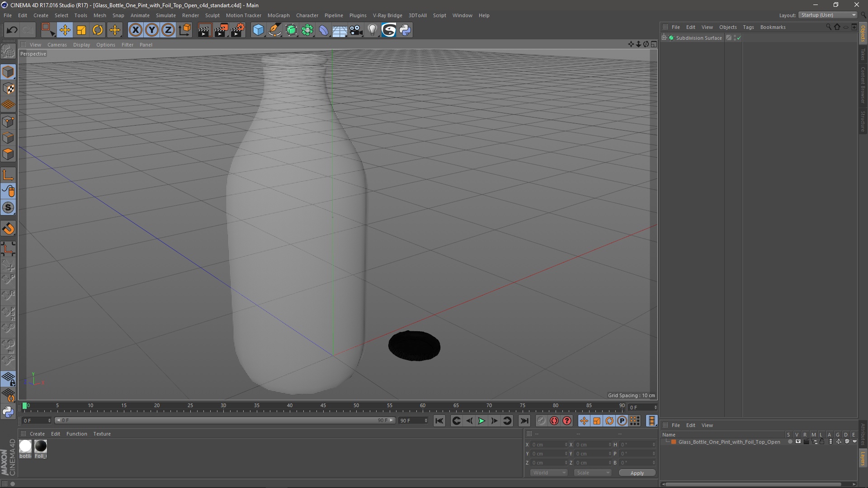Click the Apply coordinates button
868x488 pixels.
(x=637, y=473)
